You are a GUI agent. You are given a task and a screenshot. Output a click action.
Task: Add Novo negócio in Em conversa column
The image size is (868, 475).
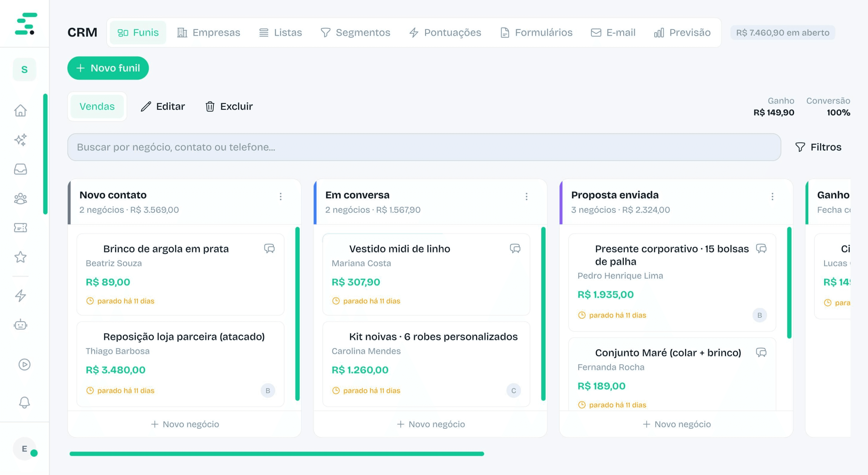(x=431, y=424)
